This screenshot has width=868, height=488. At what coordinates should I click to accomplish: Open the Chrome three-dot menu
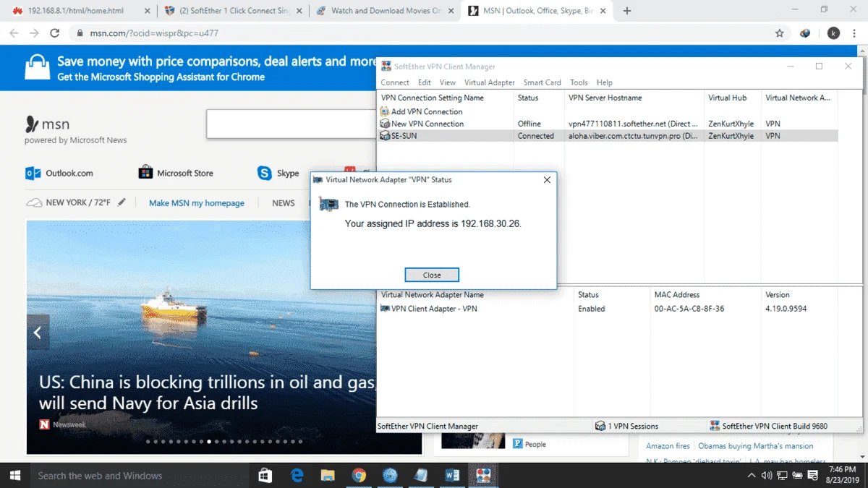pos(854,33)
